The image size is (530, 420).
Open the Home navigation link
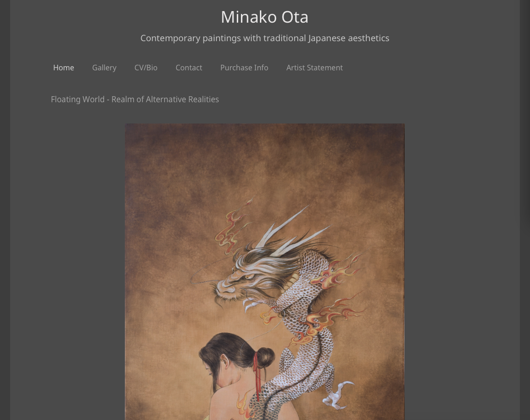(63, 68)
